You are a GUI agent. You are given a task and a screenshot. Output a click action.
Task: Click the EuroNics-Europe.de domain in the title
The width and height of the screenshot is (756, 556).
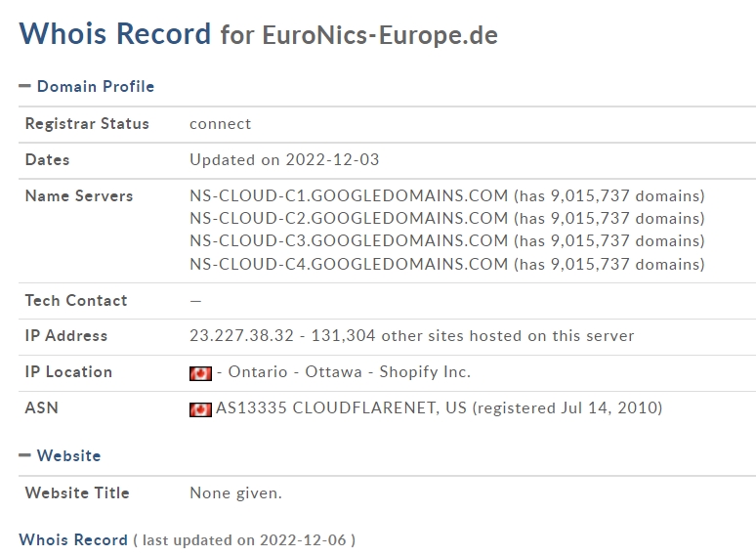pyautogui.click(x=380, y=35)
